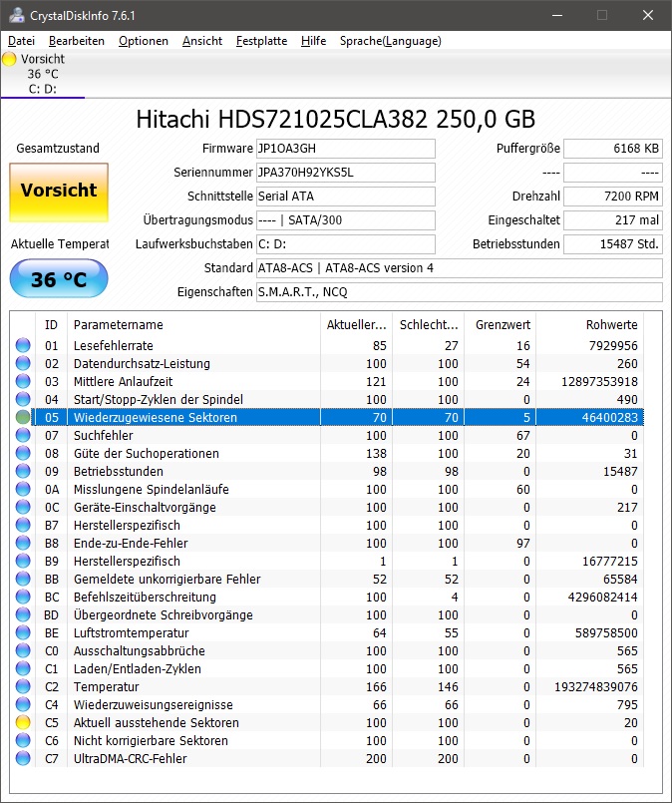672x803 pixels.
Task: Click yellow warning icon for C5 Aktuell ausstehende Sektoren
Action: 23,722
